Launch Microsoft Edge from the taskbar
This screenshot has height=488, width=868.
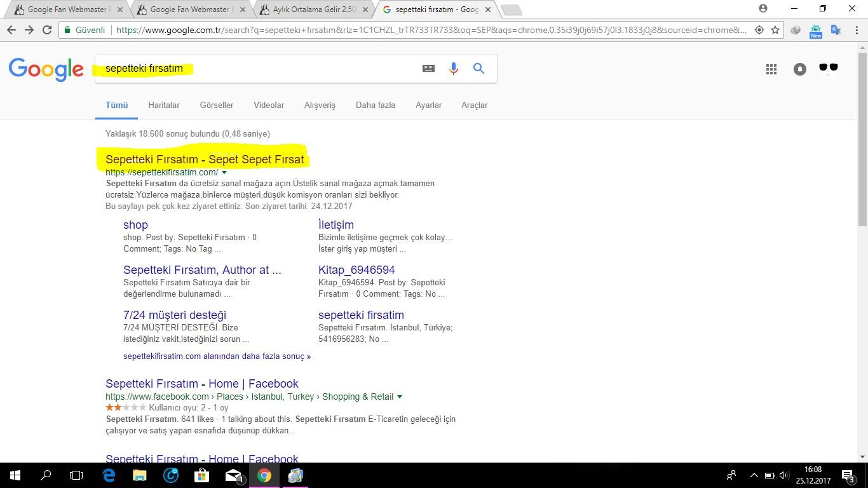coord(109,475)
